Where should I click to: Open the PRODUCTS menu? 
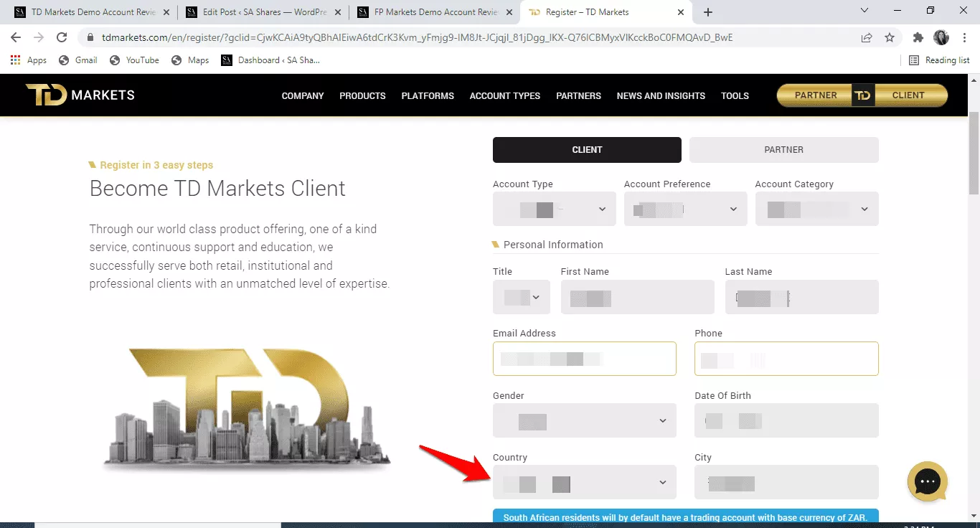pyautogui.click(x=362, y=95)
